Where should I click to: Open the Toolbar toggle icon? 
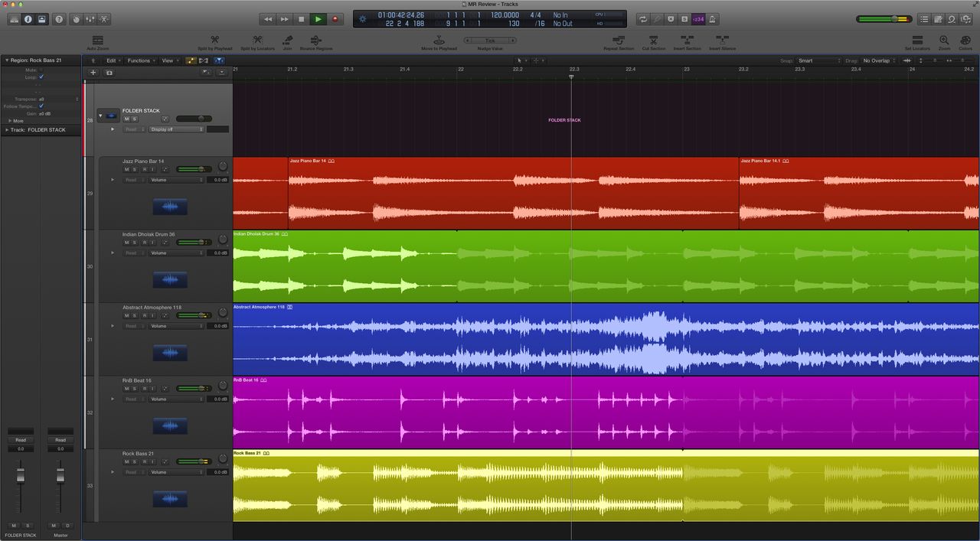tap(41, 18)
